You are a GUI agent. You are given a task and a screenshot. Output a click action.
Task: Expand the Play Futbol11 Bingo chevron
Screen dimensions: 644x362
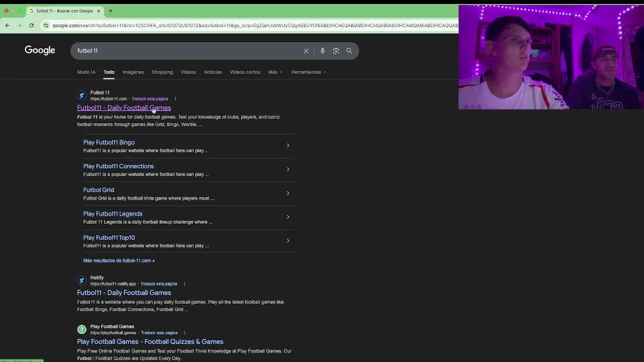(x=288, y=145)
